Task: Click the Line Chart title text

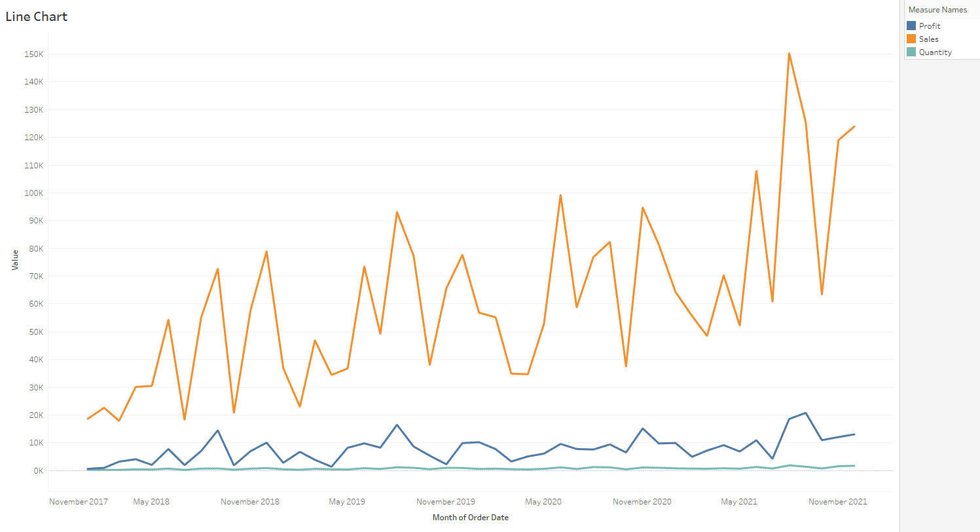Action: (x=37, y=17)
